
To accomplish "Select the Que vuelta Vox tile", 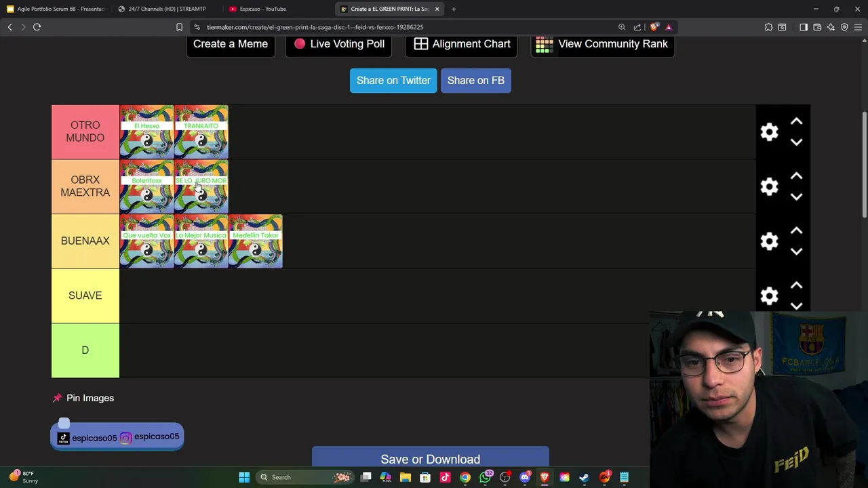I will coord(146,241).
